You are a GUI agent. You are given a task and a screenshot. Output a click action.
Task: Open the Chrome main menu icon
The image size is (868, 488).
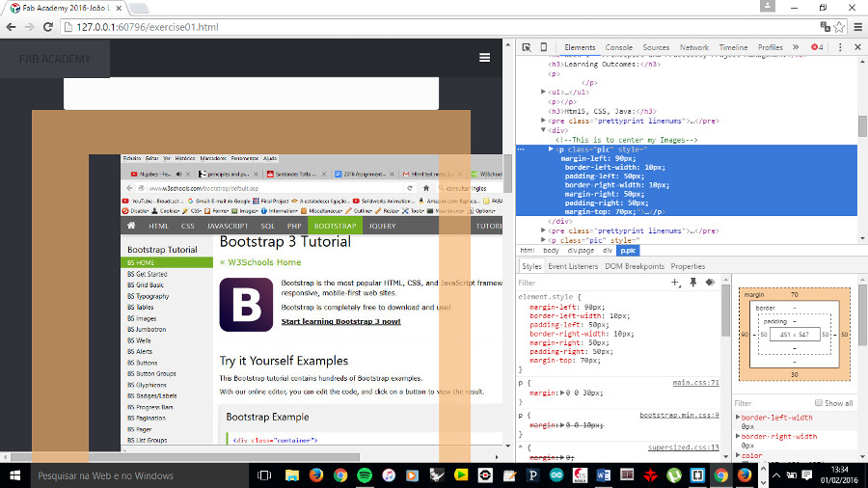pos(858,27)
